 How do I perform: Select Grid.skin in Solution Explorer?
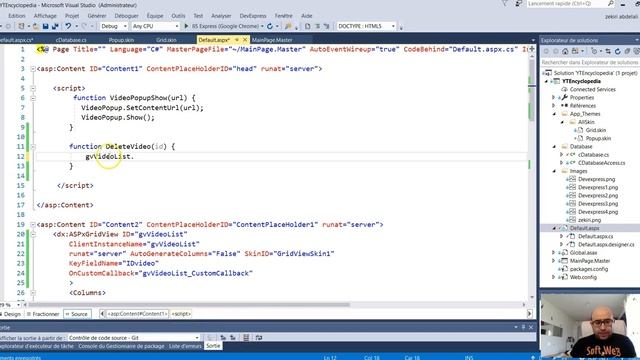coord(596,130)
